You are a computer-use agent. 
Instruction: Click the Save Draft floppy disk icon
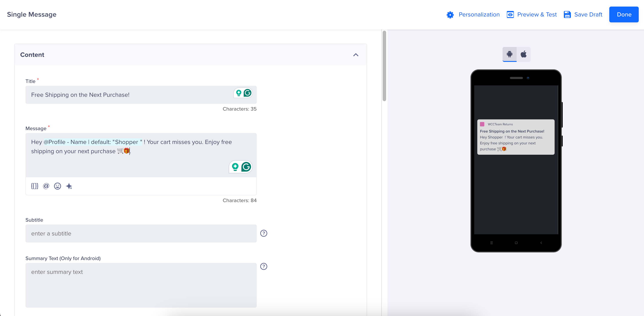[x=568, y=14]
